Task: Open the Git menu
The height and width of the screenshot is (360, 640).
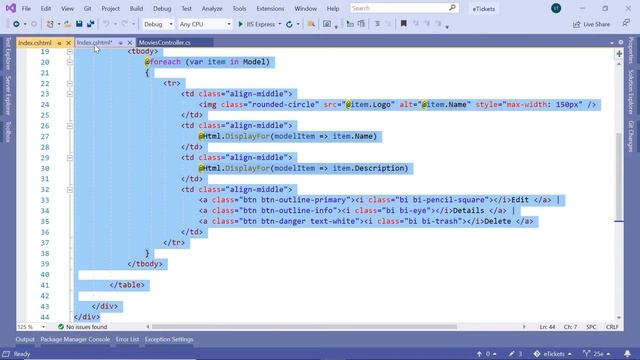Action: 87,9
